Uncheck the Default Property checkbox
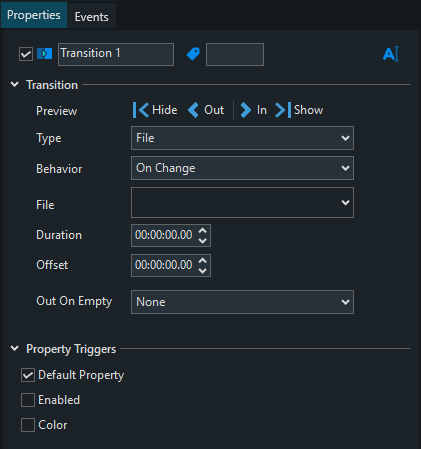This screenshot has width=421, height=449. pyautogui.click(x=28, y=375)
